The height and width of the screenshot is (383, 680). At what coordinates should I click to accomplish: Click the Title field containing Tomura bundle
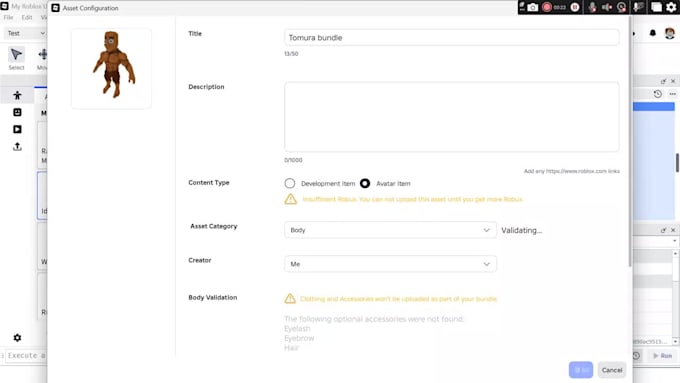451,38
